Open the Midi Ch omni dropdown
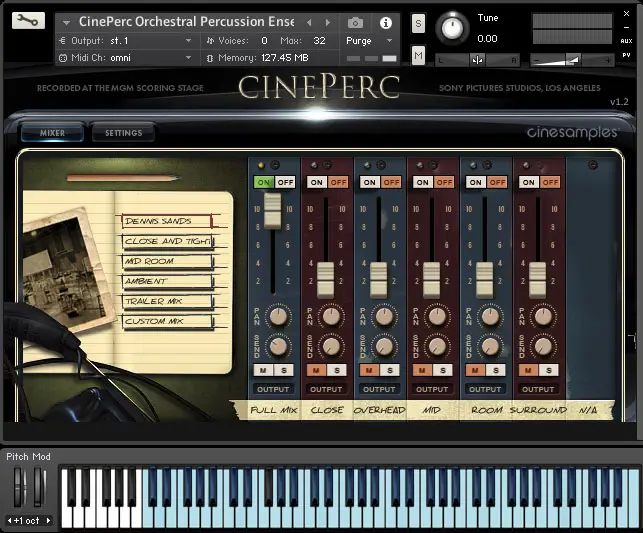Image resolution: width=643 pixels, height=533 pixels. click(189, 58)
